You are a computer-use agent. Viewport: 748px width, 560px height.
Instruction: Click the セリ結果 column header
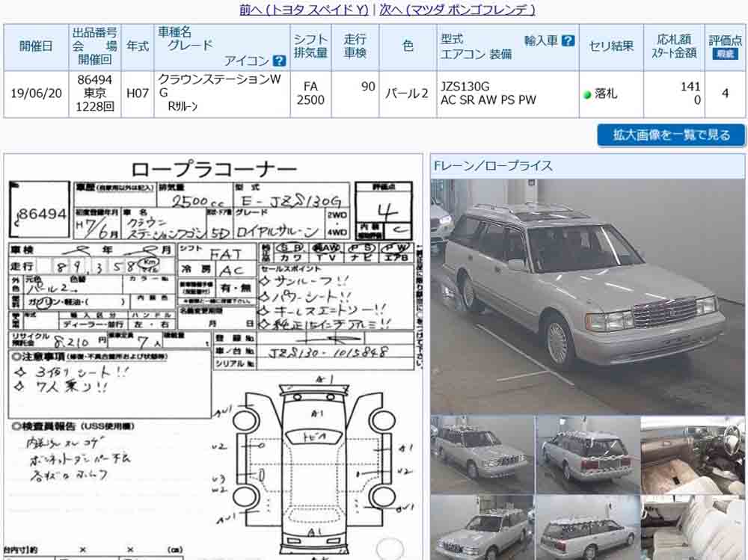[612, 47]
